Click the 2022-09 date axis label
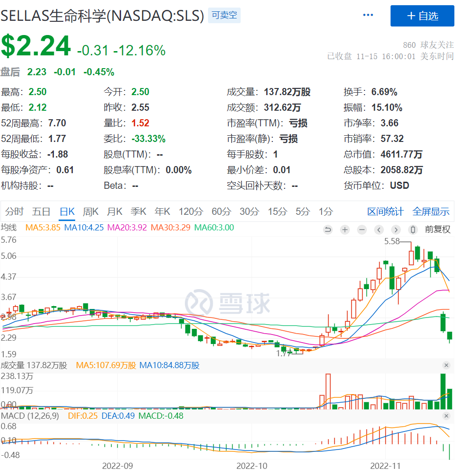Screen dimensions: 461x476 pos(117,466)
